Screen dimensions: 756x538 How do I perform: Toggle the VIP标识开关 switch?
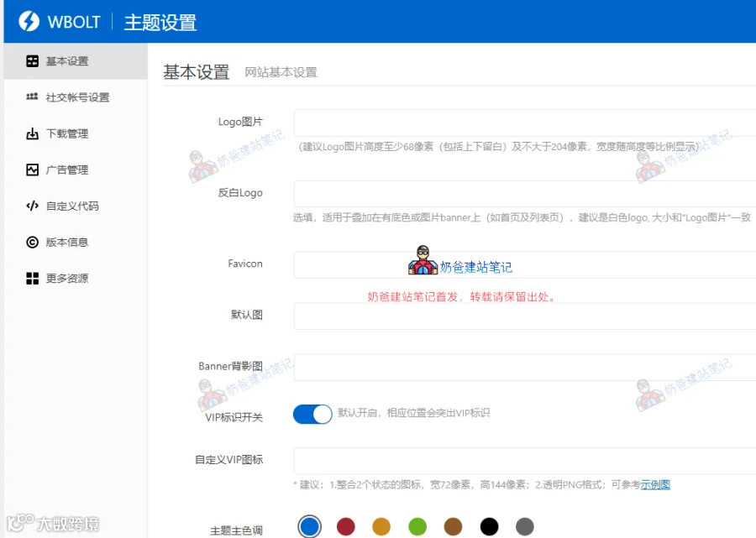pyautogui.click(x=312, y=414)
